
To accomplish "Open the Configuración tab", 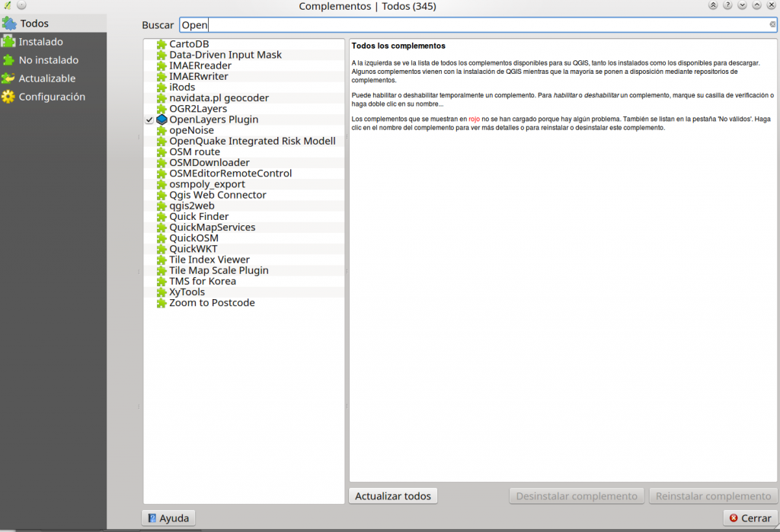I will (53, 97).
